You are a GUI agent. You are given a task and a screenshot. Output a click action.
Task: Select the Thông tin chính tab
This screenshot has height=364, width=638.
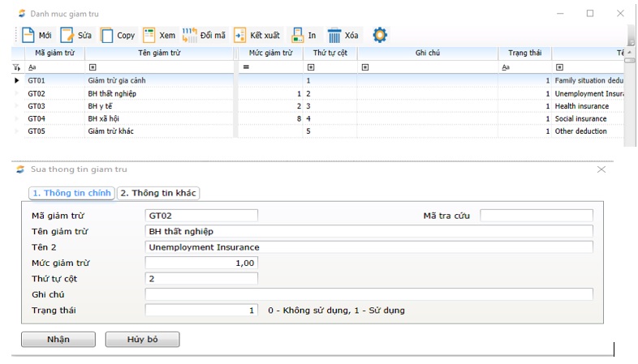71,193
